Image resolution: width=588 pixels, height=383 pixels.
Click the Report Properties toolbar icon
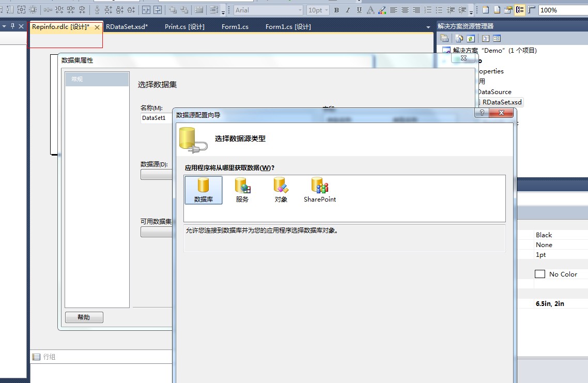point(508,10)
